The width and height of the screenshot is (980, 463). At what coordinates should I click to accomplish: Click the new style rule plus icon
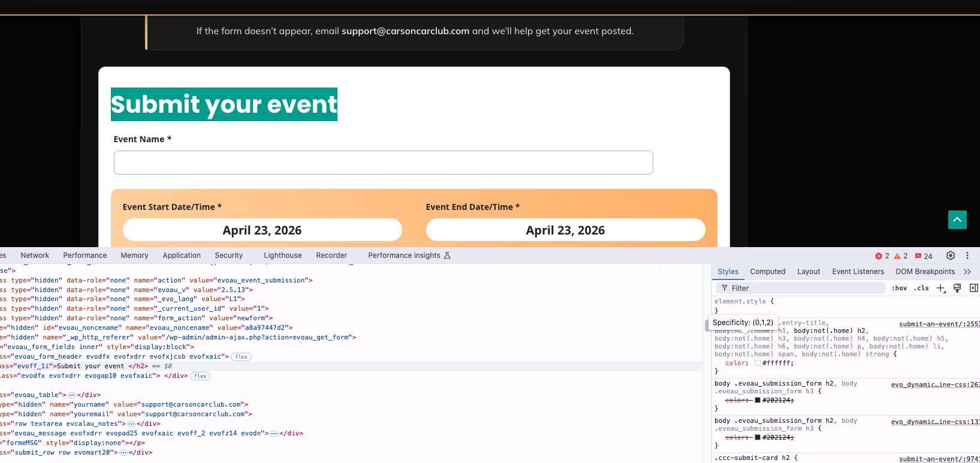(x=941, y=288)
